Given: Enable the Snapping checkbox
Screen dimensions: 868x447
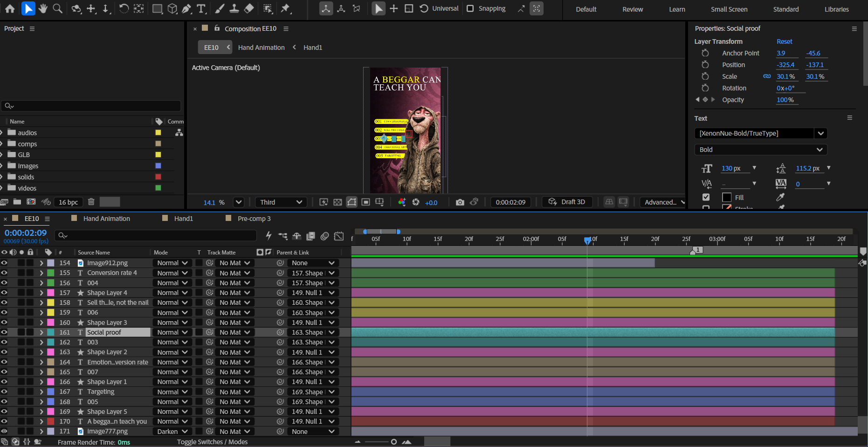Looking at the screenshot, I should click(x=470, y=8).
